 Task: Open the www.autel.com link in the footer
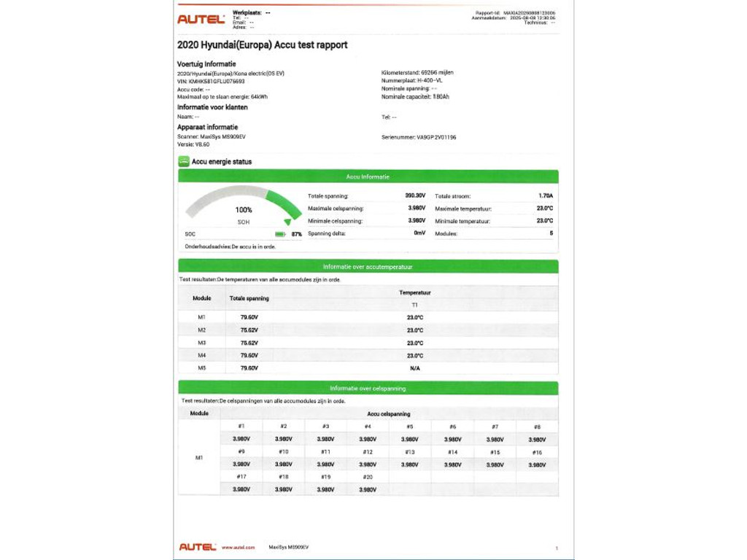coord(239,547)
